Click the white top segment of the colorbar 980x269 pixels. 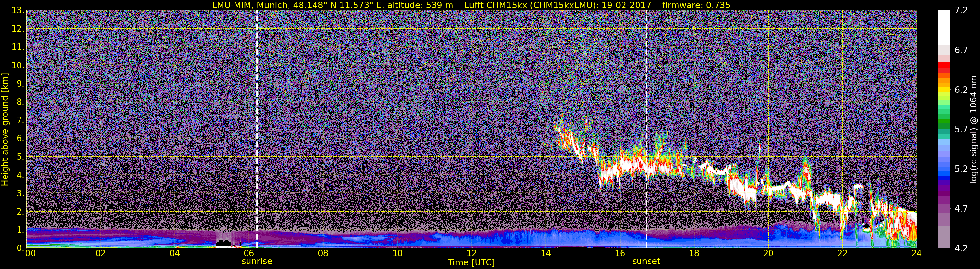click(944, 27)
